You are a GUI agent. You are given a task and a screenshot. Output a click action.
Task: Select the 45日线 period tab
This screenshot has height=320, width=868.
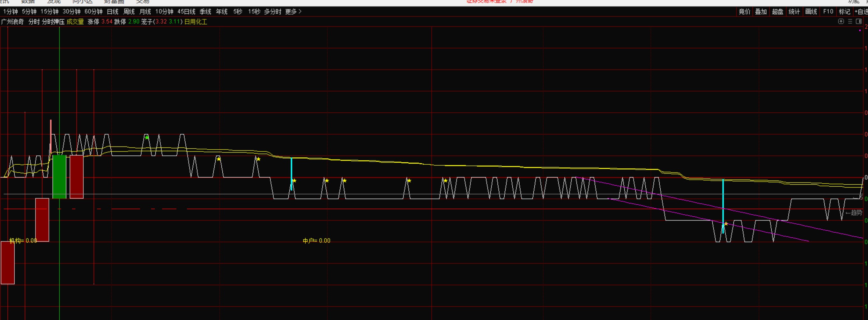point(186,12)
